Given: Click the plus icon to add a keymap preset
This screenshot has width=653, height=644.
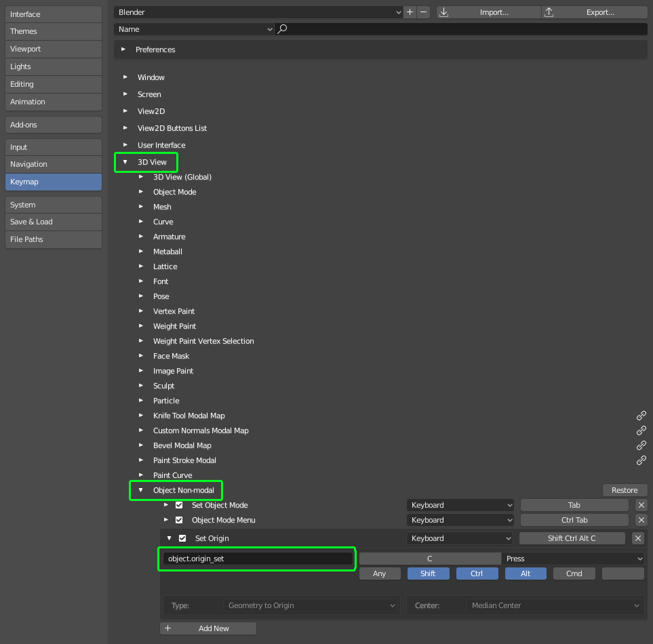Looking at the screenshot, I should click(409, 12).
